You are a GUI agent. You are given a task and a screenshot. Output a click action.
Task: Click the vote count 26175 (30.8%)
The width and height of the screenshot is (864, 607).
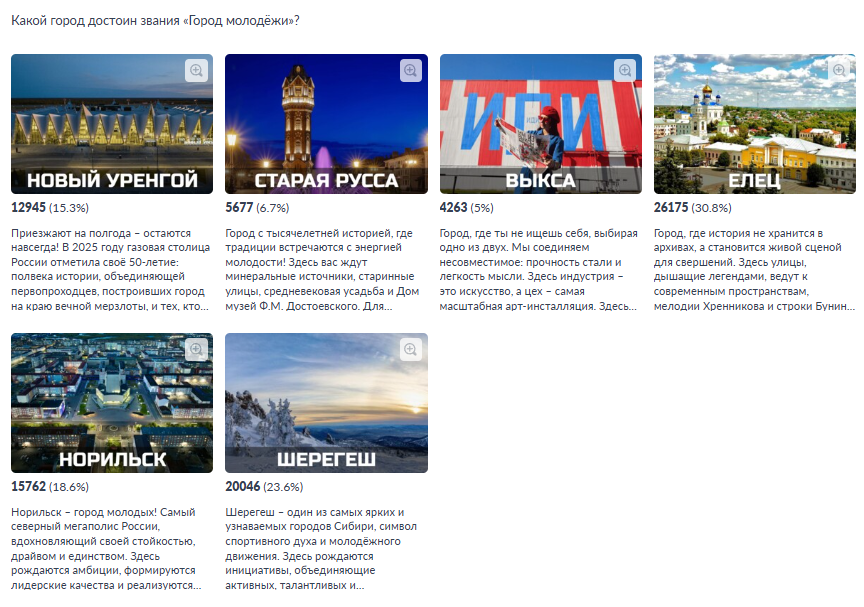pos(693,208)
